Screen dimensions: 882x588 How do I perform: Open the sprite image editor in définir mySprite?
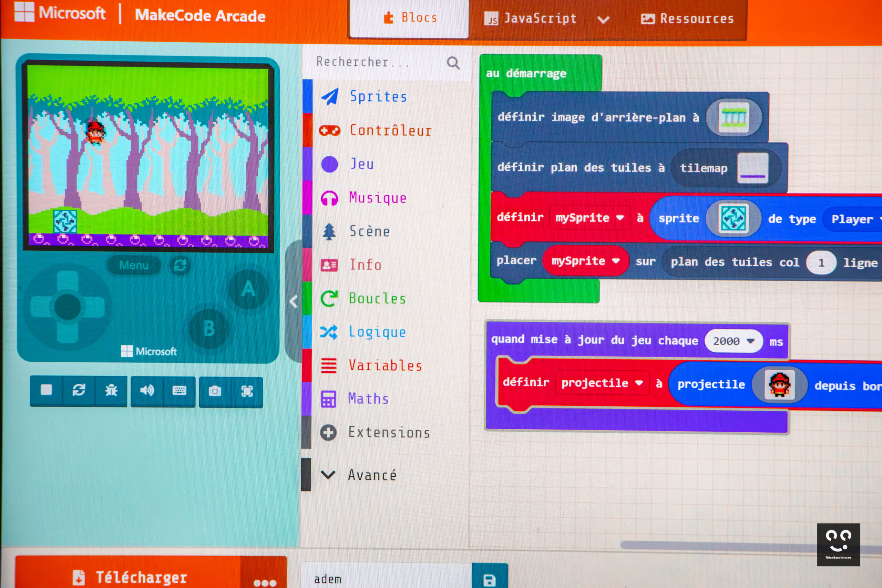pos(733,218)
